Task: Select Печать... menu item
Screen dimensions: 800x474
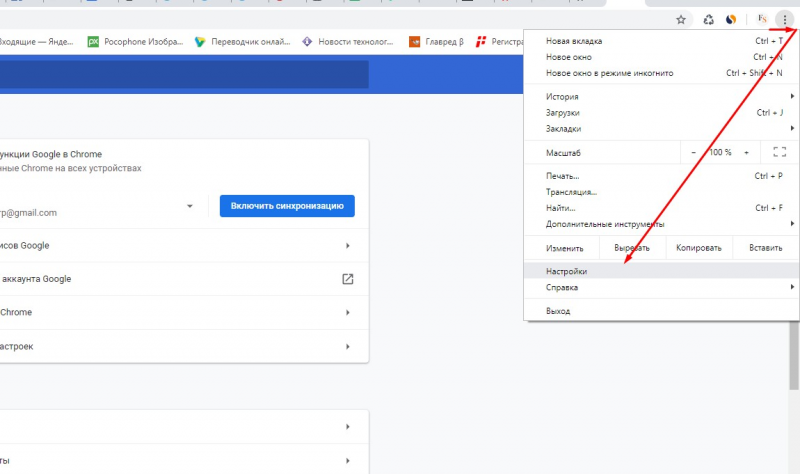Action: tap(661, 176)
